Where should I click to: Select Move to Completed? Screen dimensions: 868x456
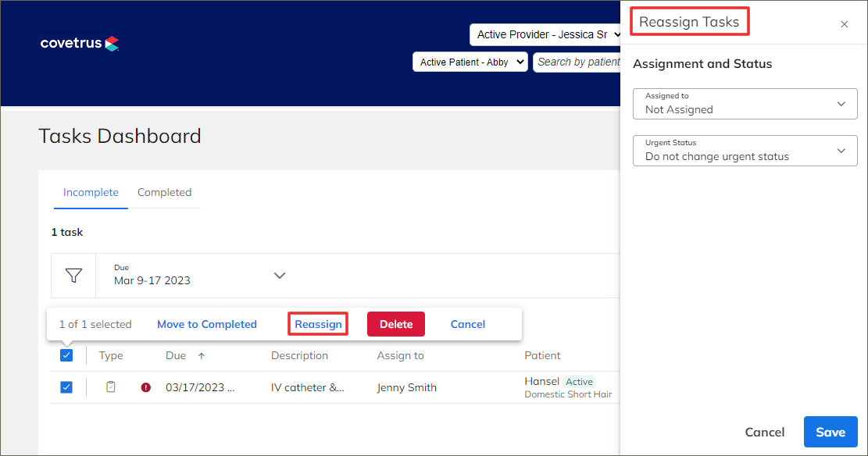click(206, 324)
